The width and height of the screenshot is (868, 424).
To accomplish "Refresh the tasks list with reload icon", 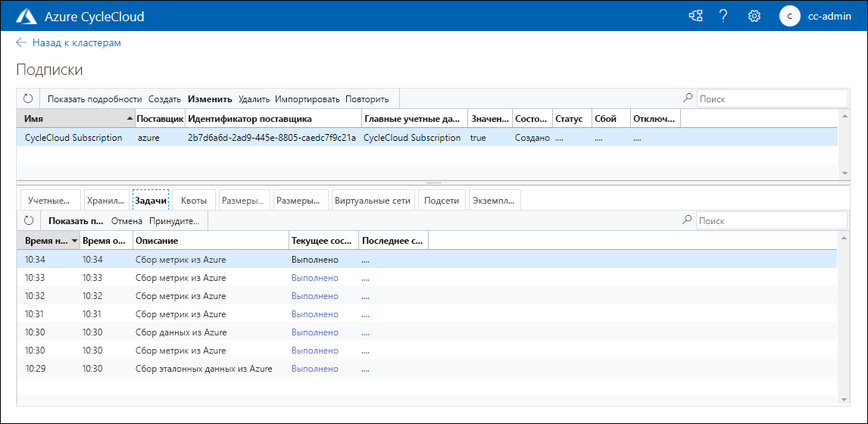I will point(29,221).
